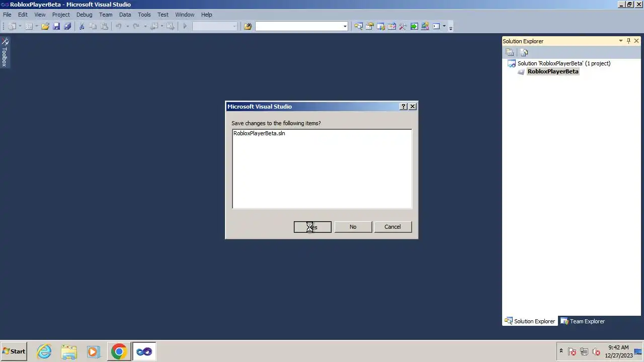Click the Command Window toolbar icon
The height and width of the screenshot is (362, 644).
(x=436, y=26)
